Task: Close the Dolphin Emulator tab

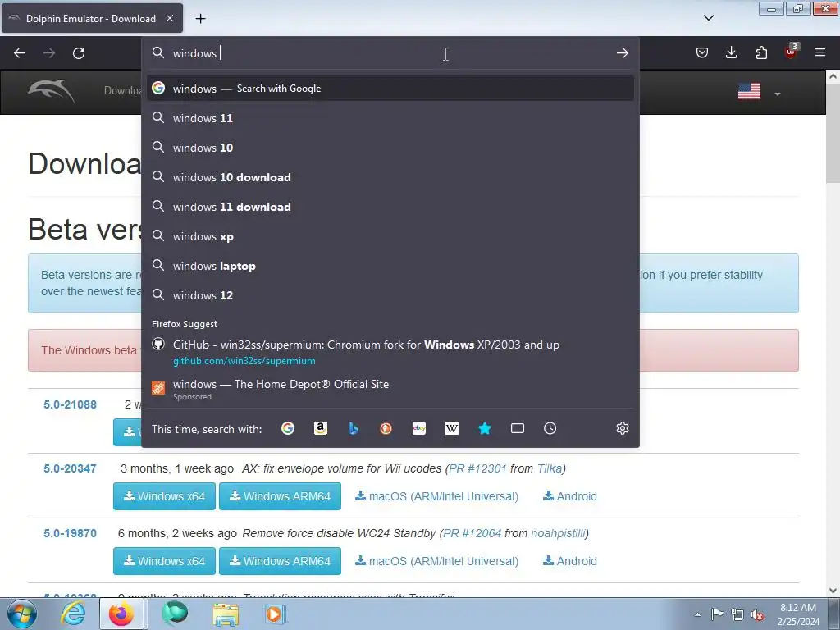Action: (x=170, y=18)
